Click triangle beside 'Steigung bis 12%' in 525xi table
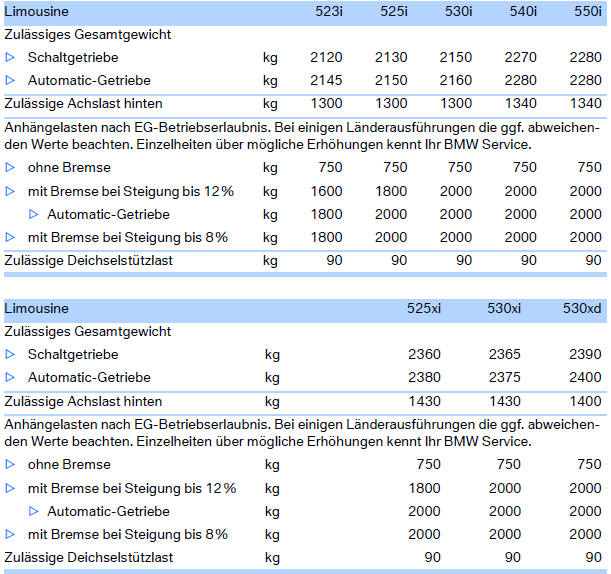 pos(10,489)
